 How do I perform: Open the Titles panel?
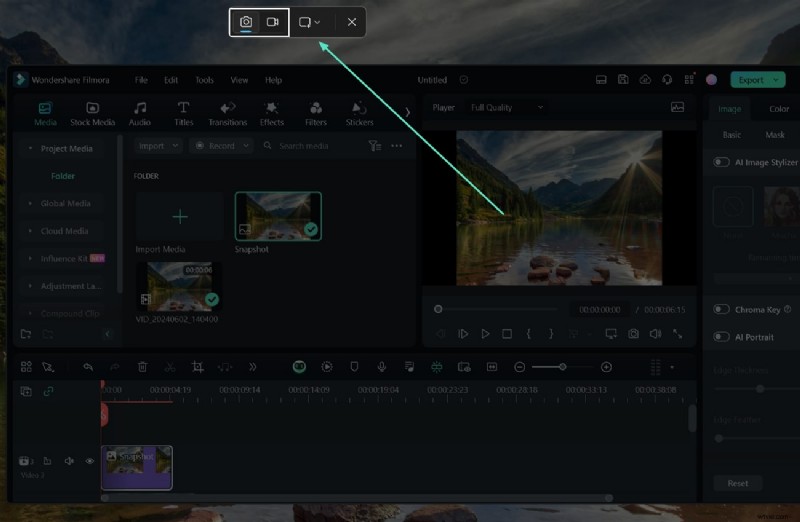184,114
